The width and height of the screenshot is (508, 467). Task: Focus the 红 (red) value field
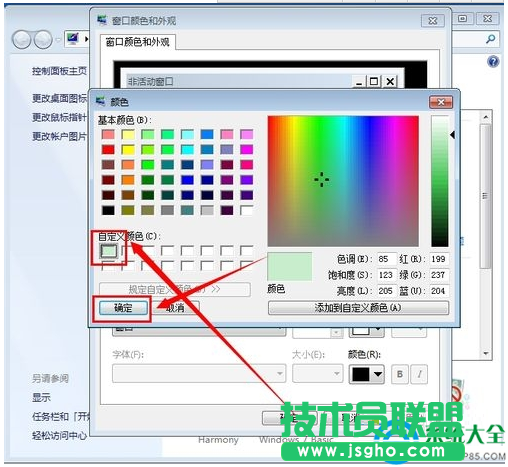[439, 259]
